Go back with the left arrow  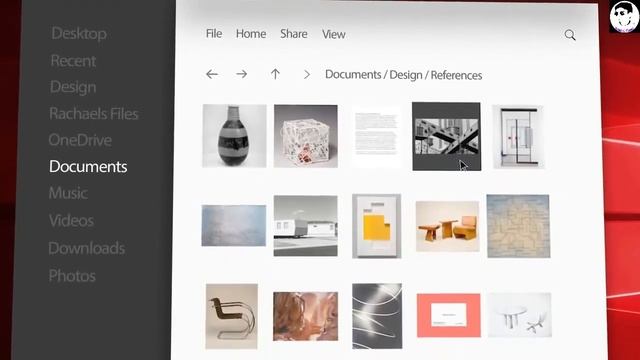tap(212, 74)
